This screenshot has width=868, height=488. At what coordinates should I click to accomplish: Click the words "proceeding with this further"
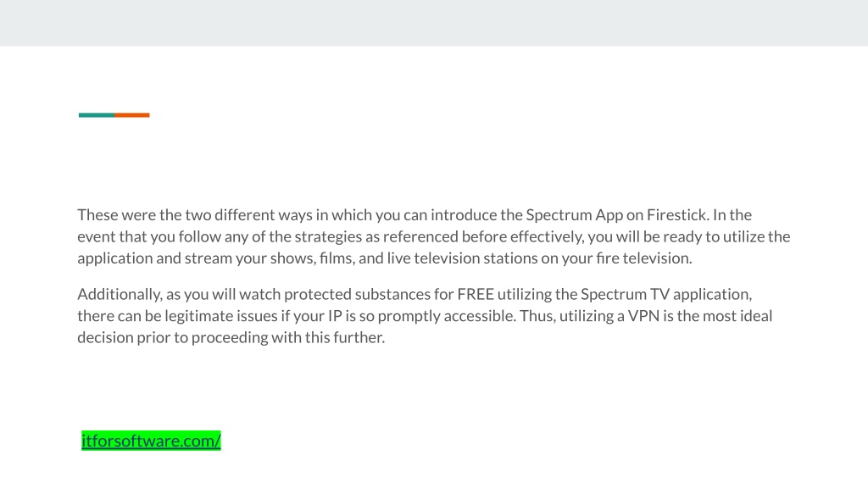tap(287, 337)
